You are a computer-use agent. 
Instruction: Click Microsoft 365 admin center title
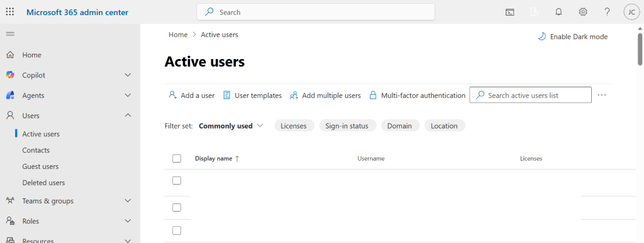tap(77, 13)
